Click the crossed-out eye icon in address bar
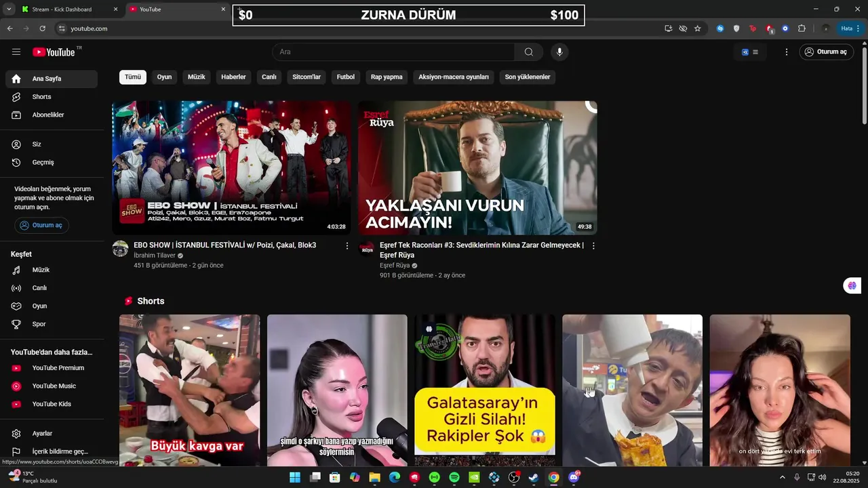Viewport: 868px width, 488px height. click(683, 28)
